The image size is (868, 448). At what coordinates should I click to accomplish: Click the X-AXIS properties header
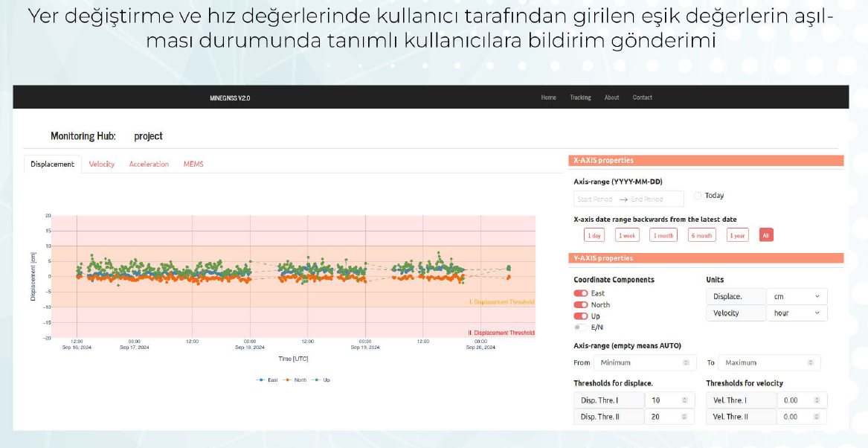coord(706,161)
